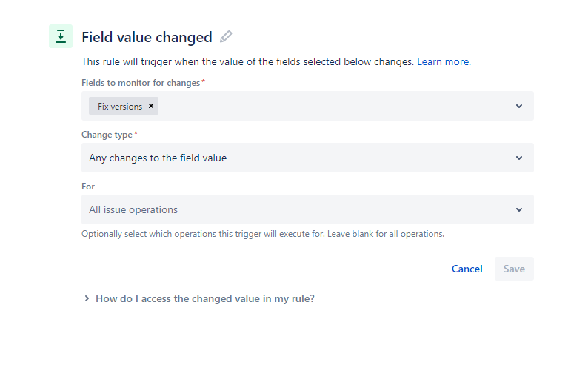Open the For operations dropdown chevron
This screenshot has height=376, width=588.
tap(519, 209)
